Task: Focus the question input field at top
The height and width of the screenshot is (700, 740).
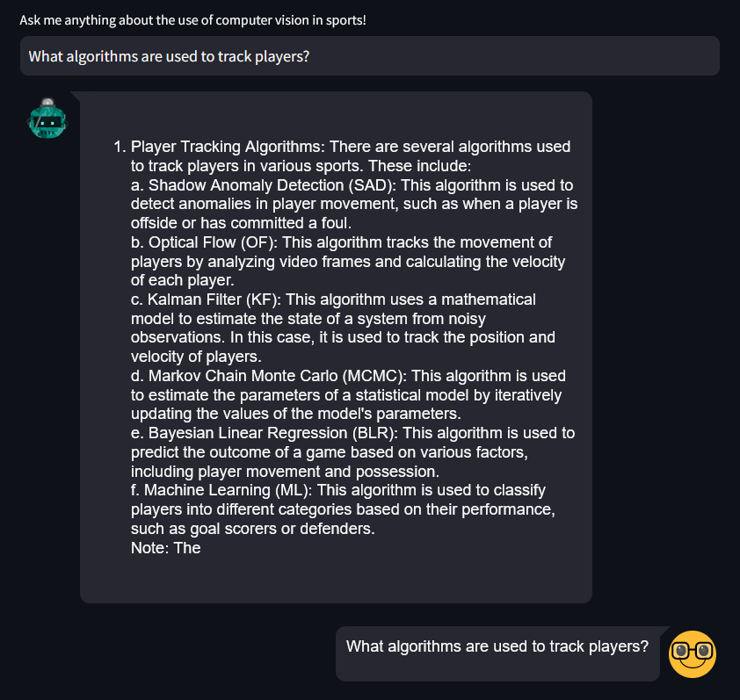Action: [x=369, y=56]
